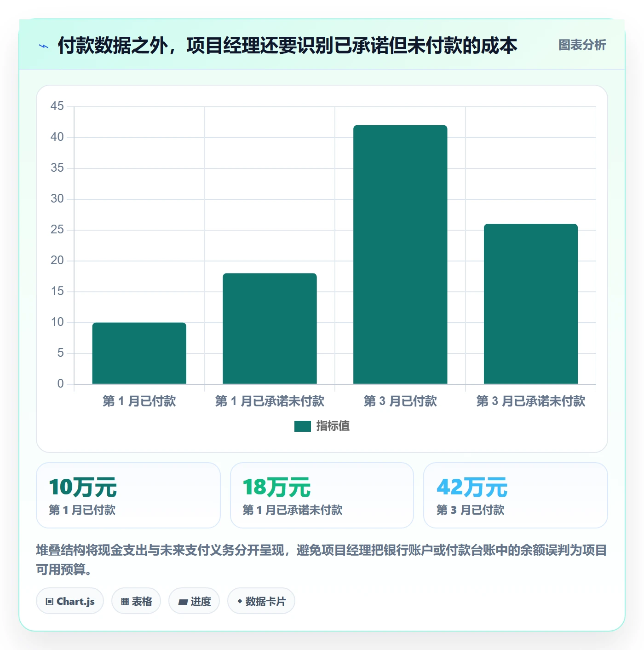Click the y-axis value 45
644x650 pixels.
click(57, 106)
